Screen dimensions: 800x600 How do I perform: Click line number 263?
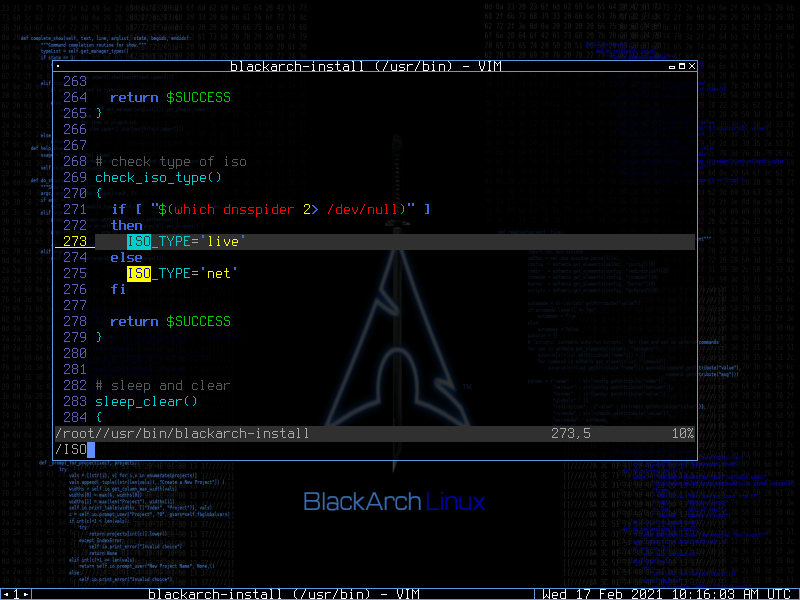point(75,82)
